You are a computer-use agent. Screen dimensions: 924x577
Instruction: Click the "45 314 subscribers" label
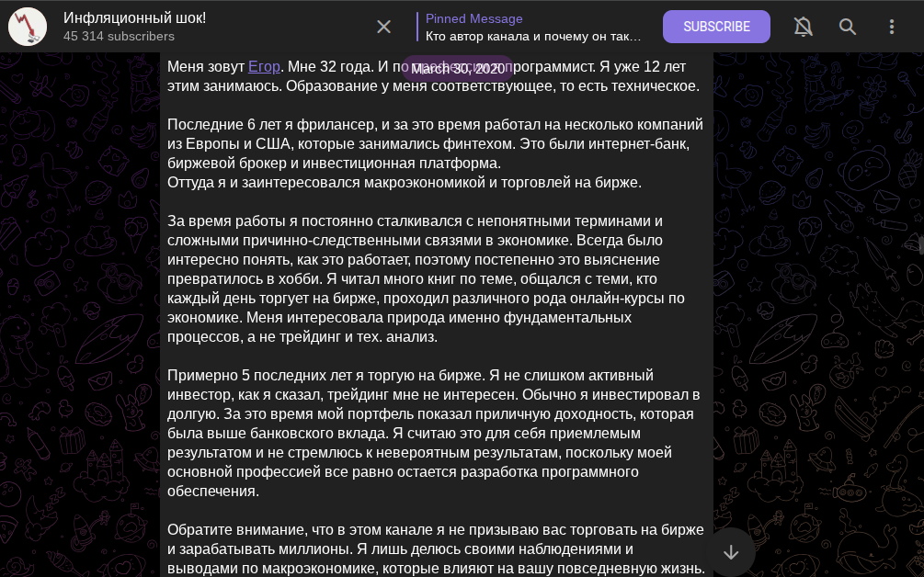(119, 36)
